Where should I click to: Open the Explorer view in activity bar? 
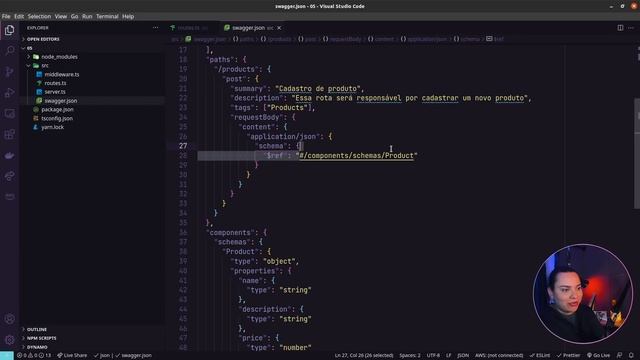[9, 30]
